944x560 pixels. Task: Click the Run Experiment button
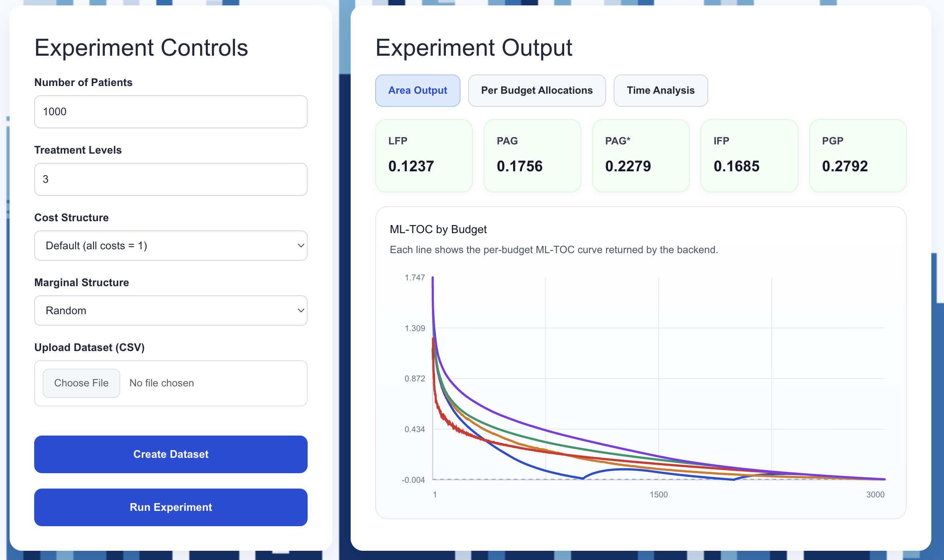(171, 507)
